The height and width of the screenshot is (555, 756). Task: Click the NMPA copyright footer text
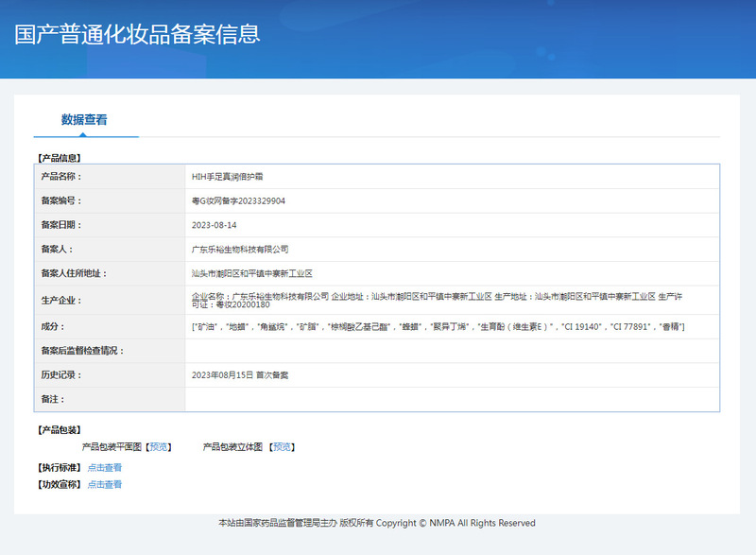[x=377, y=523]
